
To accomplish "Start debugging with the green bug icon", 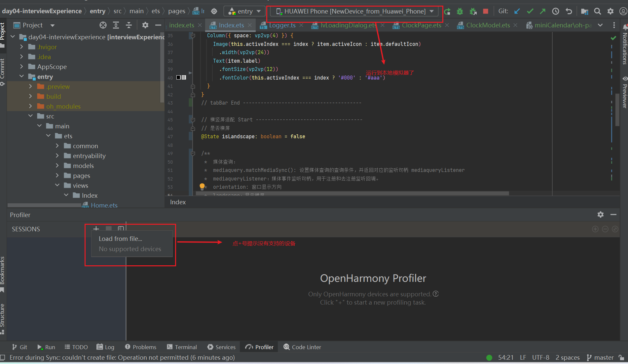I will [x=460, y=12].
